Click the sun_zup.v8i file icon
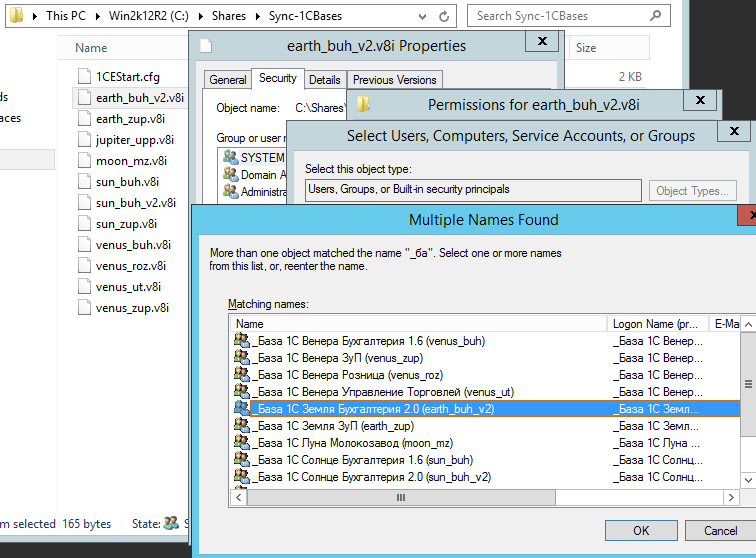Viewport: 756px width, 558px height. 84,224
